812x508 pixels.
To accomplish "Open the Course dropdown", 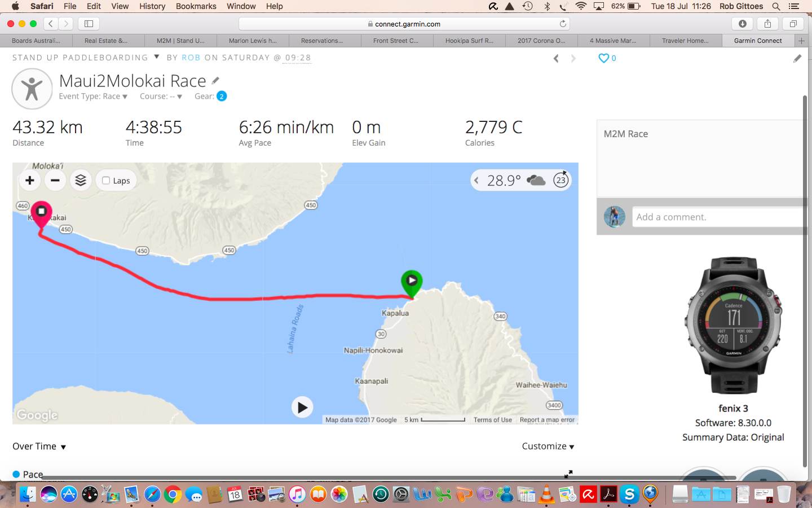I will [161, 97].
